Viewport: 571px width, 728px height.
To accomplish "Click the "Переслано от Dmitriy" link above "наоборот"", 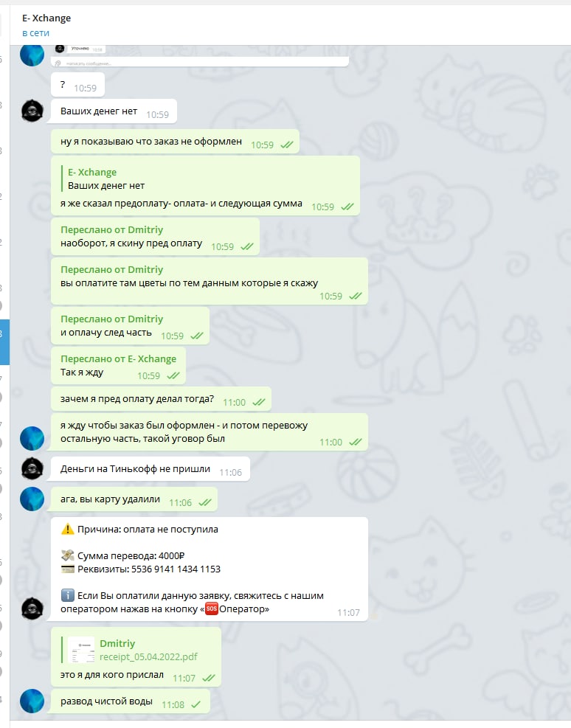I will click(112, 230).
